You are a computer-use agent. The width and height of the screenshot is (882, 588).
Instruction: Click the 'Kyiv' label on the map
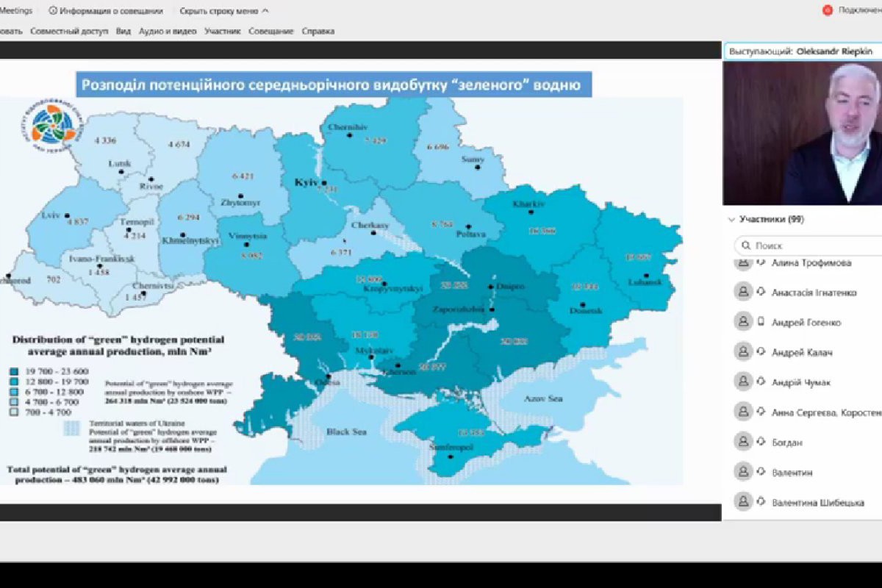click(307, 182)
